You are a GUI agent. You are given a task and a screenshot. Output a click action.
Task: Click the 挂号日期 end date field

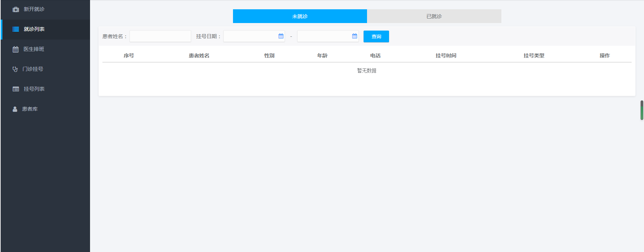pos(324,36)
